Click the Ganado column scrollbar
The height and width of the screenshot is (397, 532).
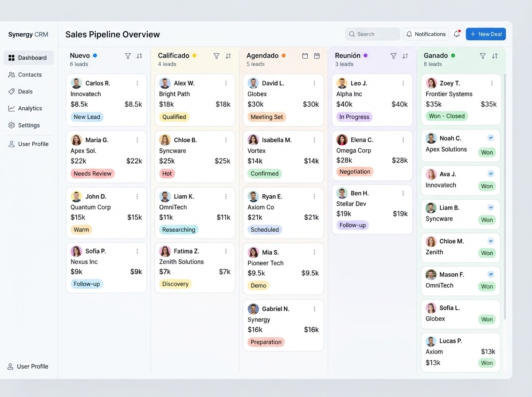tap(505, 197)
